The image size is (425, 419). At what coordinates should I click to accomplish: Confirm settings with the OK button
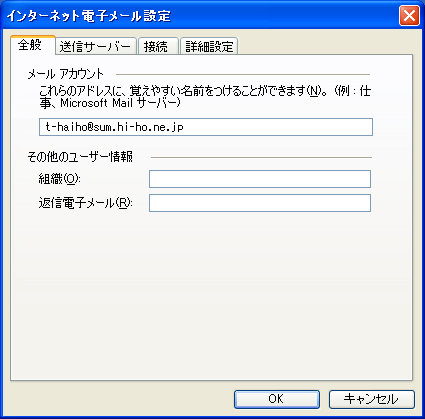tap(277, 399)
